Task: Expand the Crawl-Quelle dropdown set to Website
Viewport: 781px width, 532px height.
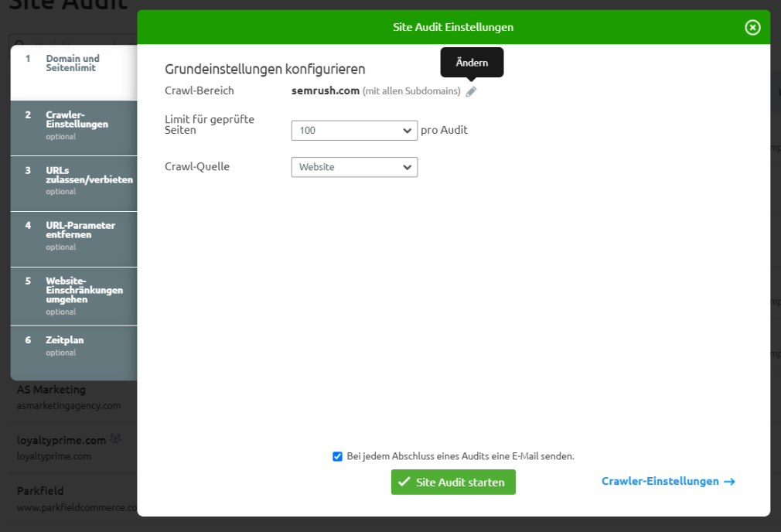Action: coord(354,167)
